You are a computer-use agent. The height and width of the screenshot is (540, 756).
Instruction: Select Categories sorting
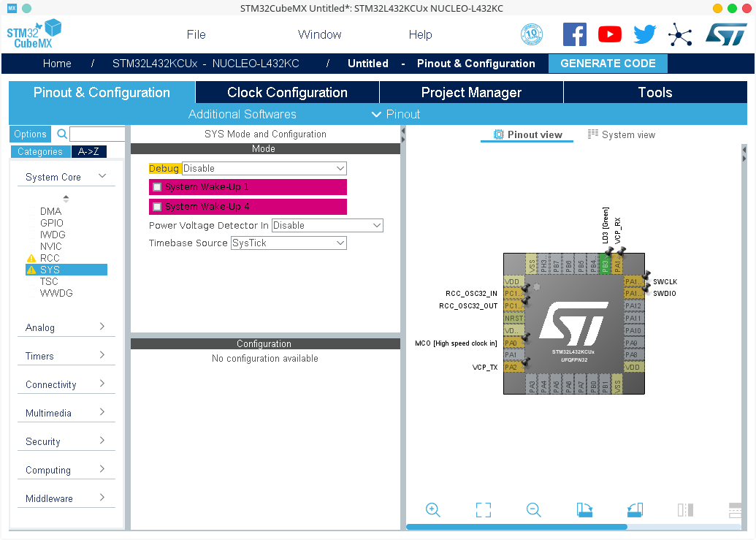coord(40,151)
